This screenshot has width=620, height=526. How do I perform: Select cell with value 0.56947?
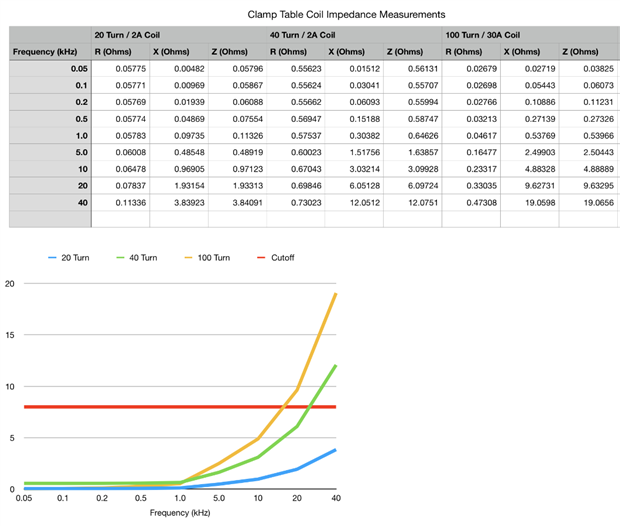click(296, 119)
